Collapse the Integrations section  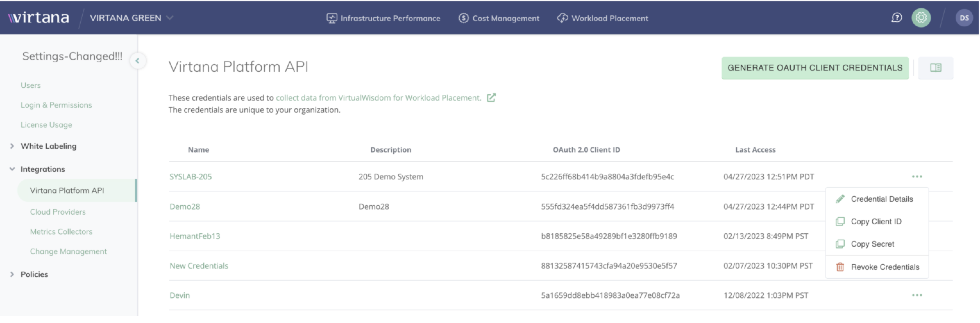pos(12,169)
